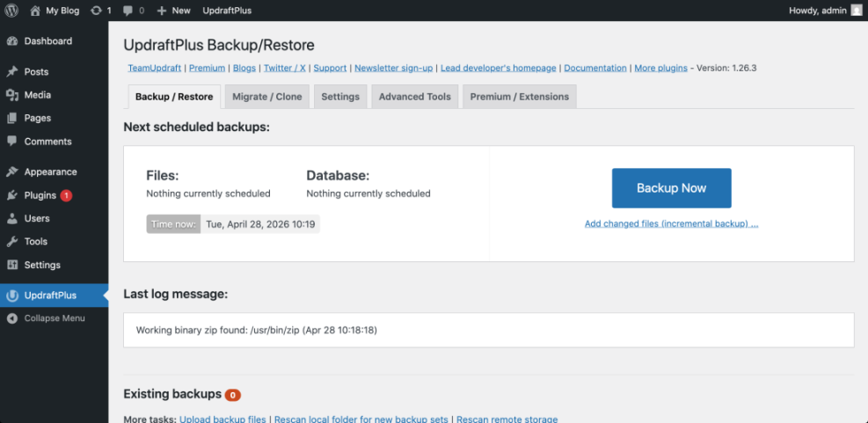Open the Blogs link
Image resolution: width=868 pixels, height=423 pixels.
244,68
